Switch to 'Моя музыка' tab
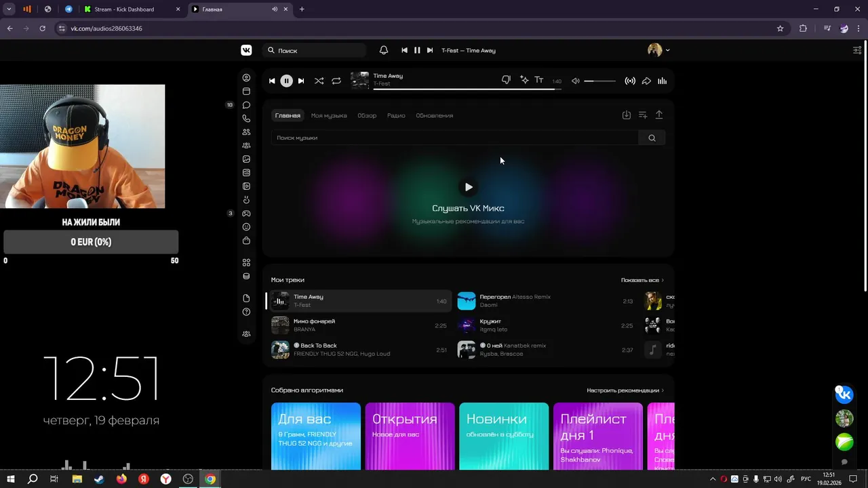 [329, 115]
